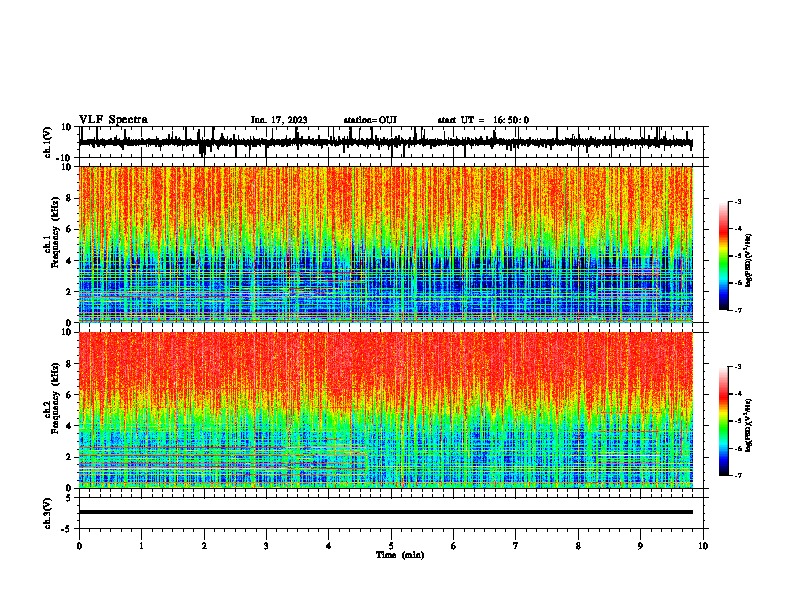The image size is (792, 612).
Task: Click the ch.2 frequency spectrogram image
Action: (386, 410)
